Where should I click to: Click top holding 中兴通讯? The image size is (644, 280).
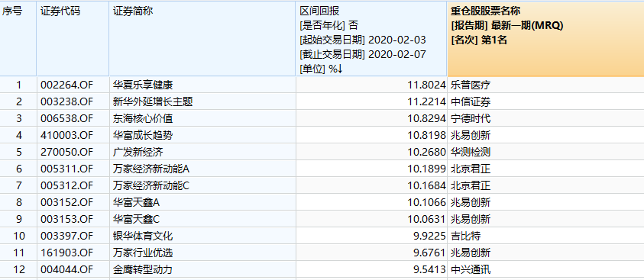click(x=471, y=269)
